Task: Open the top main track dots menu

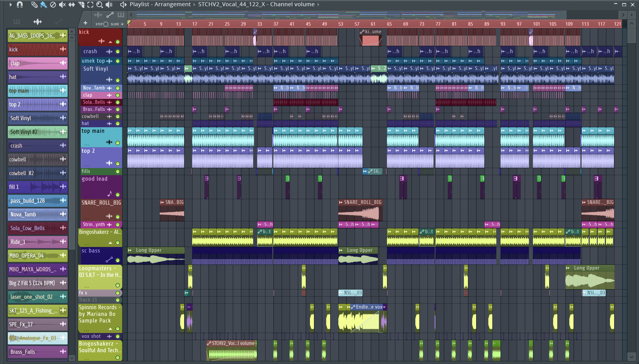Action: (x=87, y=145)
